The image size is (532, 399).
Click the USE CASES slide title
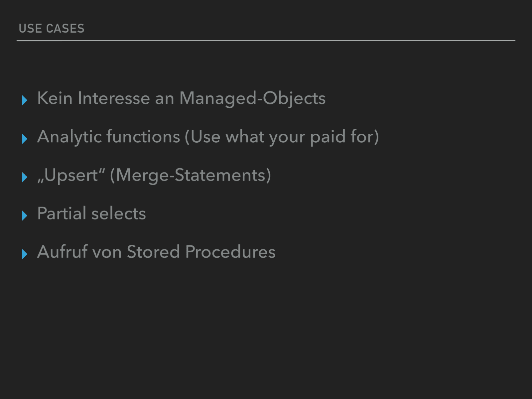point(52,29)
